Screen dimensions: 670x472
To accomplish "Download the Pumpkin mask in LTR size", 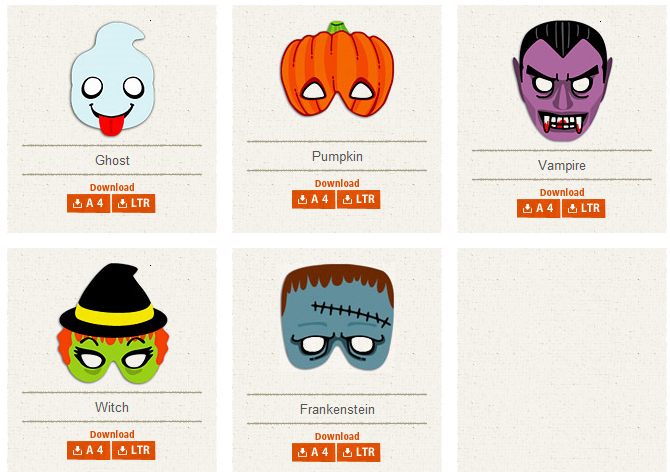I will (359, 199).
